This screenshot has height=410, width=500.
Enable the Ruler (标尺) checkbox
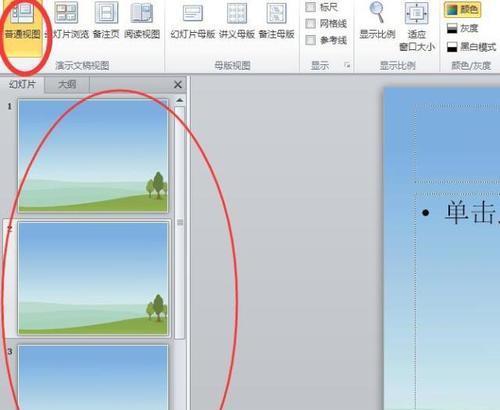(310, 7)
